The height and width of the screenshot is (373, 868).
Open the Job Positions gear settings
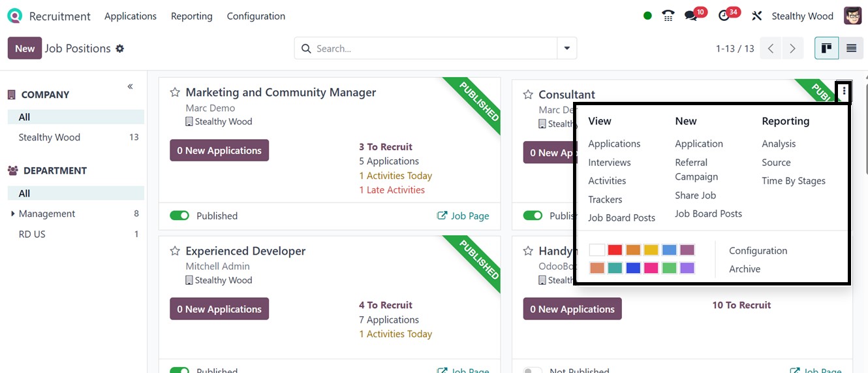pos(119,48)
